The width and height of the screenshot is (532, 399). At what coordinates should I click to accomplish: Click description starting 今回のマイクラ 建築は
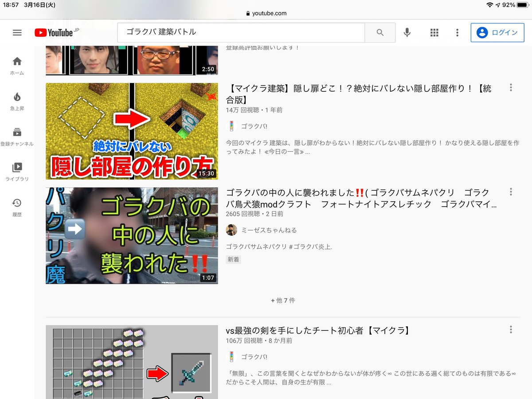(372, 147)
